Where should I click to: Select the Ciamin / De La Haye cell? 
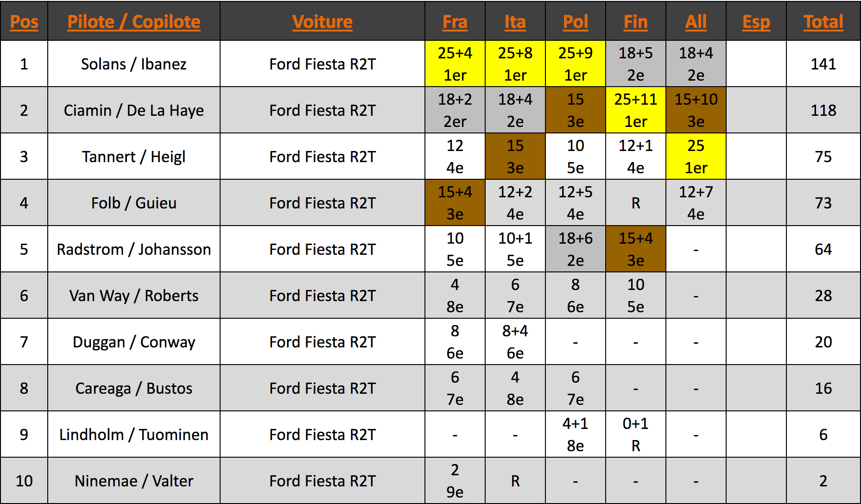point(134,110)
